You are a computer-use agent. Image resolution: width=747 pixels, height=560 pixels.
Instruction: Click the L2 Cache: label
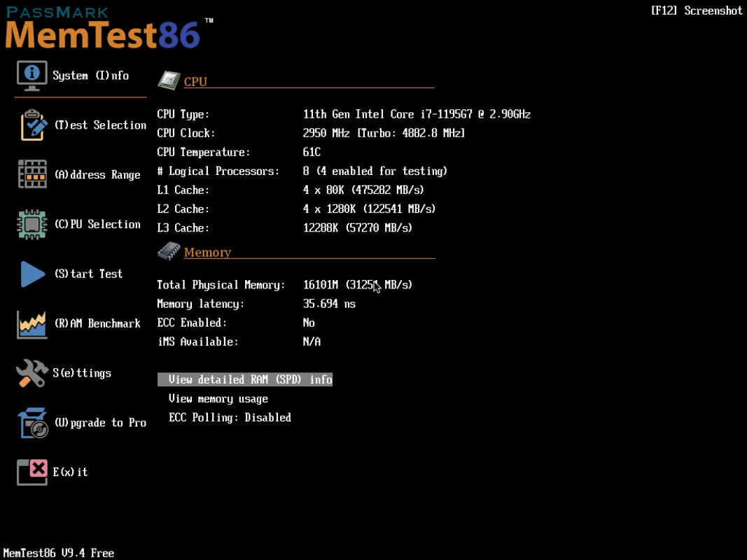pos(183,209)
